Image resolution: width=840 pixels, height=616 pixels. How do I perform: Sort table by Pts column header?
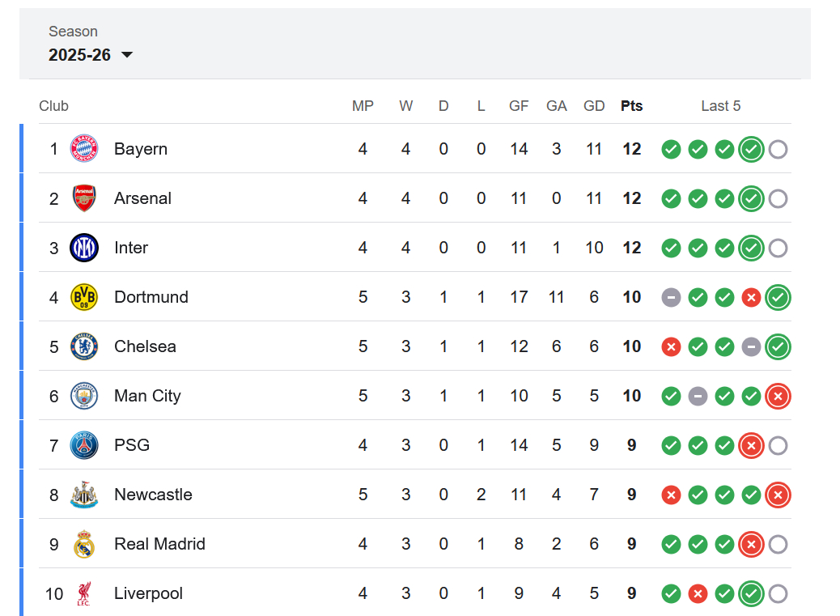pyautogui.click(x=631, y=106)
